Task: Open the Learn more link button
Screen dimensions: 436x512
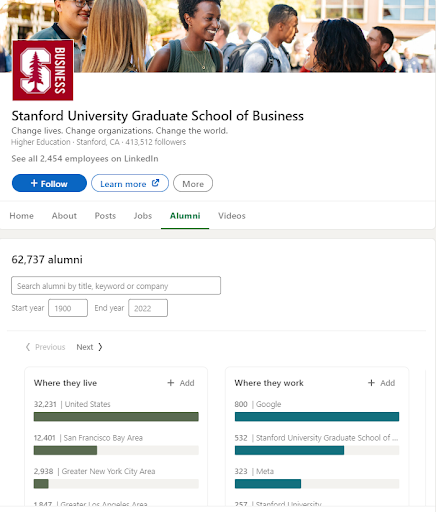Action: (130, 183)
